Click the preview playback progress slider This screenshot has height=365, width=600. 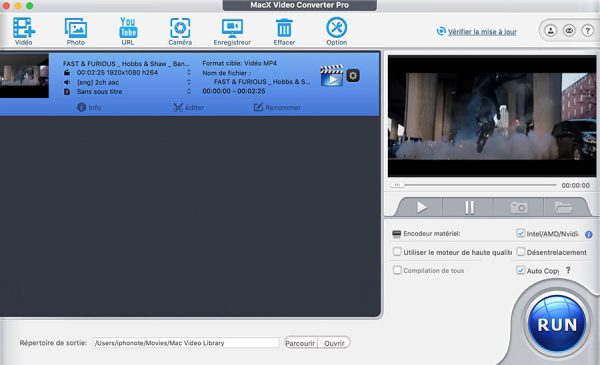pyautogui.click(x=473, y=185)
